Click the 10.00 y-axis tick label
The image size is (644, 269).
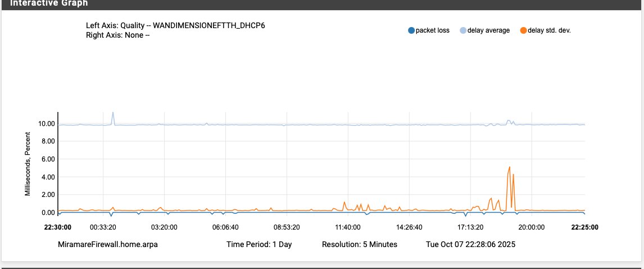click(x=45, y=124)
